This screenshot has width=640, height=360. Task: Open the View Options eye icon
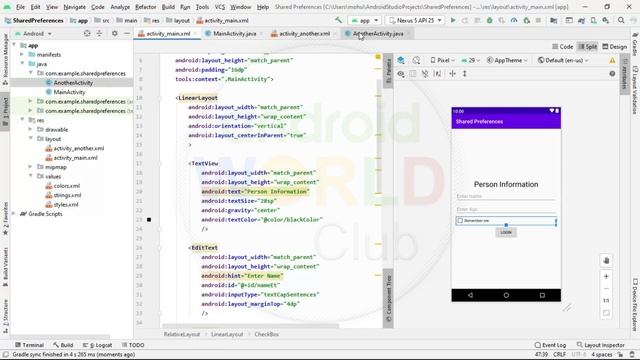point(401,74)
